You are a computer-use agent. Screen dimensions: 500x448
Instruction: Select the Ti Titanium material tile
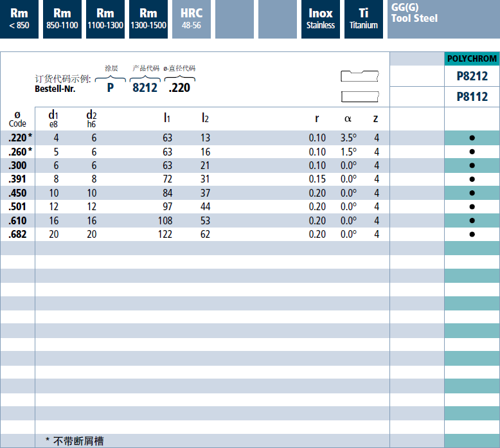click(x=364, y=19)
